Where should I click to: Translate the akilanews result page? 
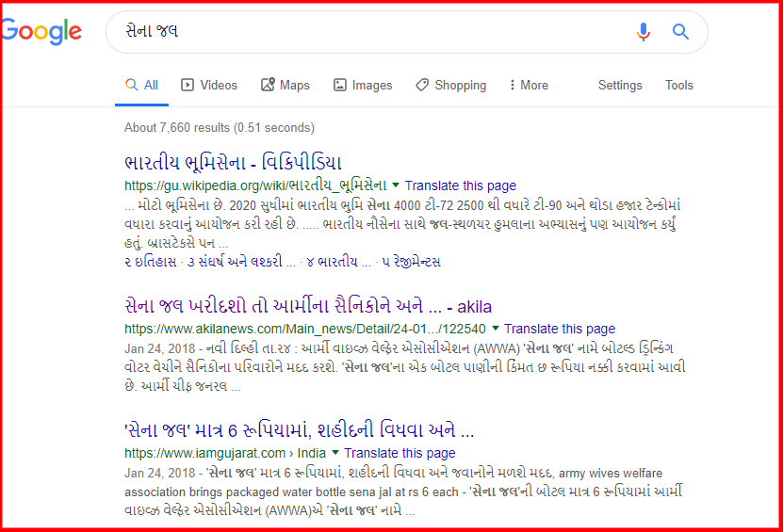pyautogui.click(x=560, y=330)
